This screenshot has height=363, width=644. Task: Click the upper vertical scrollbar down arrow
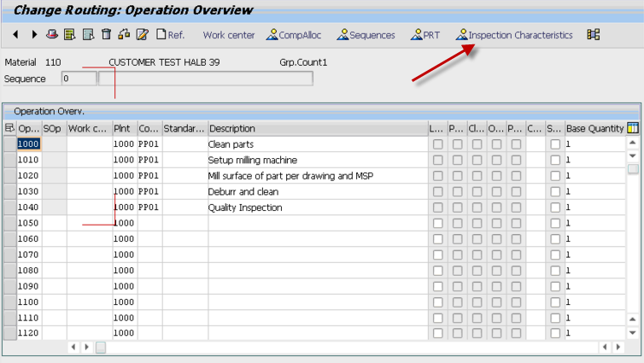tap(633, 155)
